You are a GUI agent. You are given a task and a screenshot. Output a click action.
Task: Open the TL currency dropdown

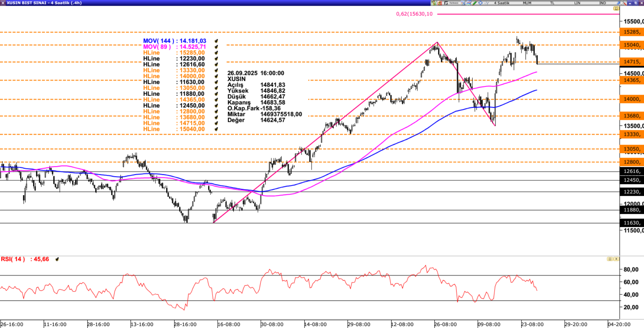tap(552, 3)
